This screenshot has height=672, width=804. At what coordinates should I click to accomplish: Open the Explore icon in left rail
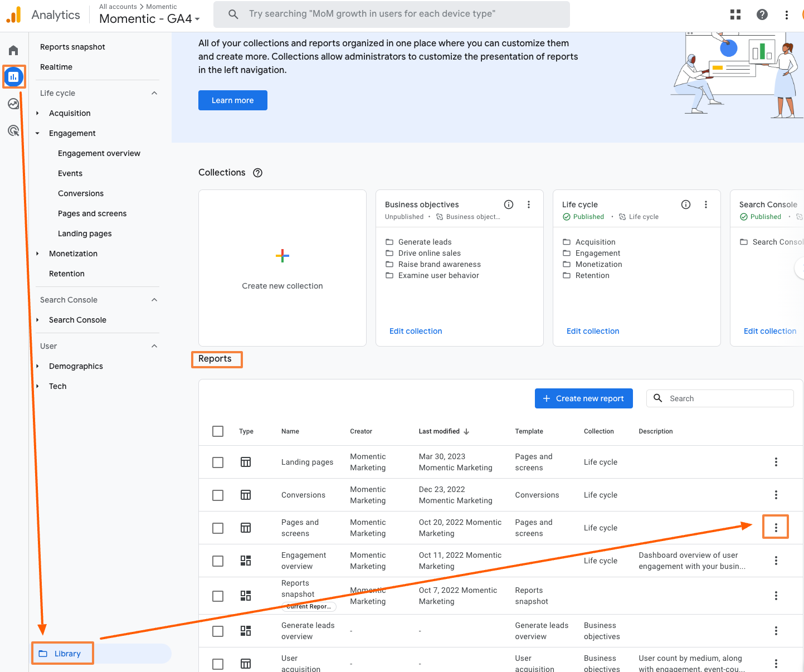(13, 104)
